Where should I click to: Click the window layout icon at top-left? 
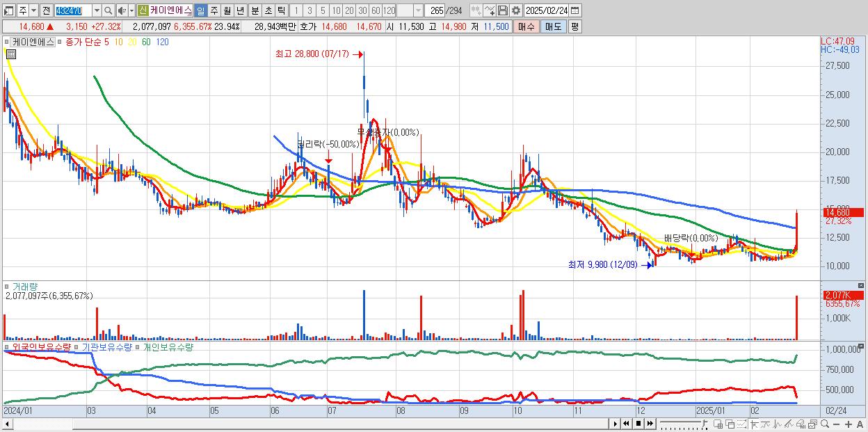point(8,10)
